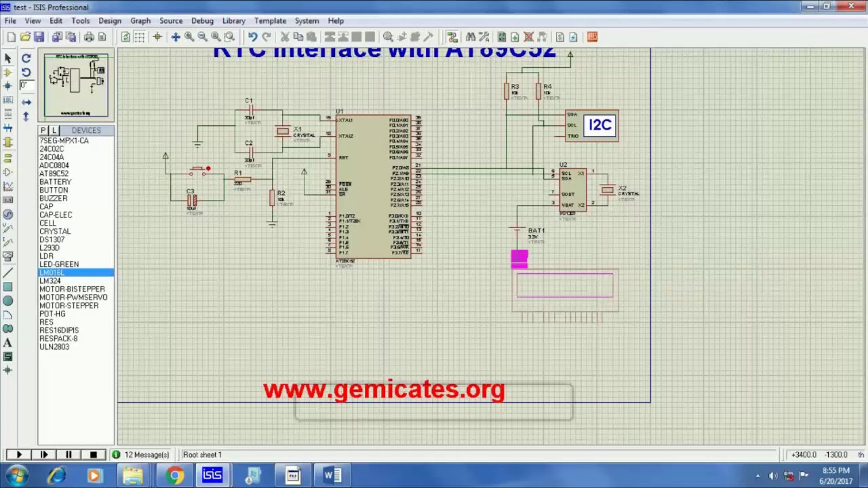Image resolution: width=868 pixels, height=488 pixels.
Task: Open the Graph menu
Action: tap(140, 21)
